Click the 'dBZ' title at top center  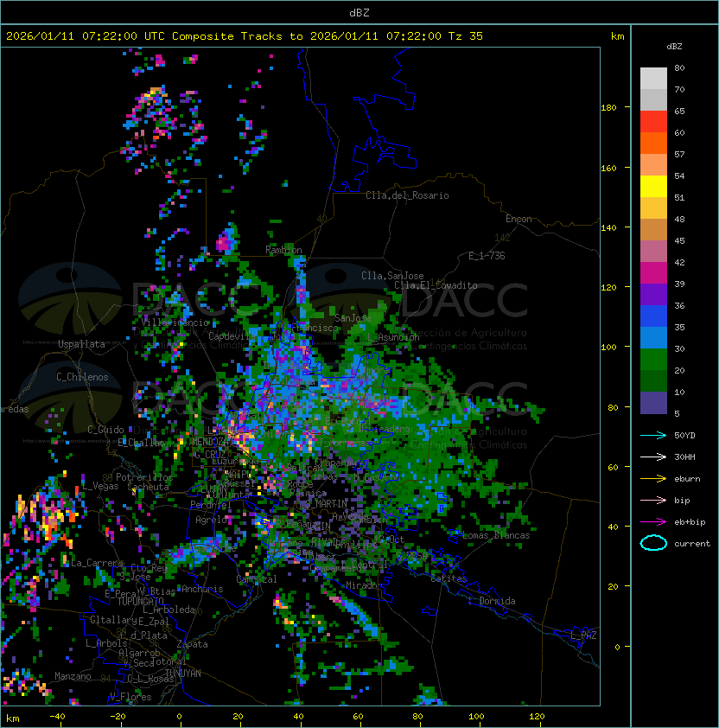click(359, 13)
